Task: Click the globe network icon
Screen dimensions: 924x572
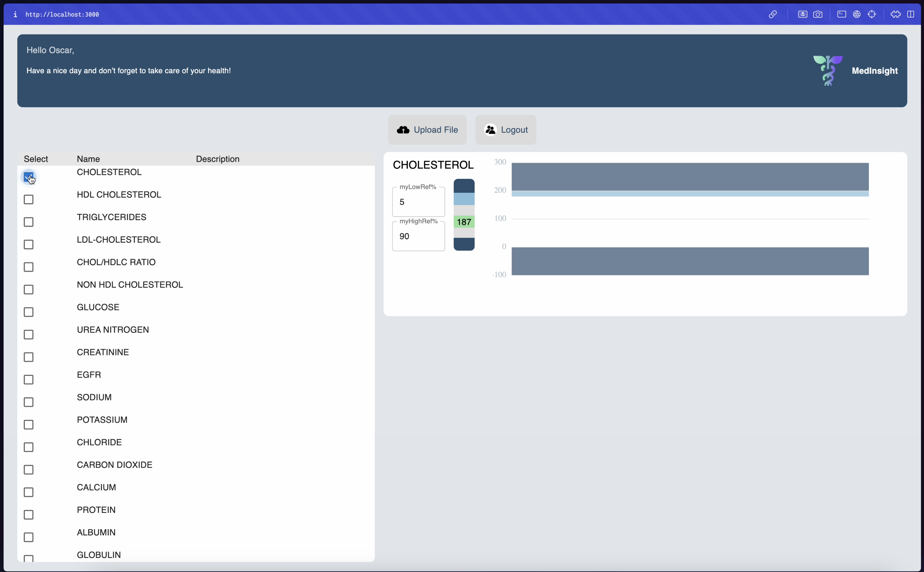Action: [857, 14]
